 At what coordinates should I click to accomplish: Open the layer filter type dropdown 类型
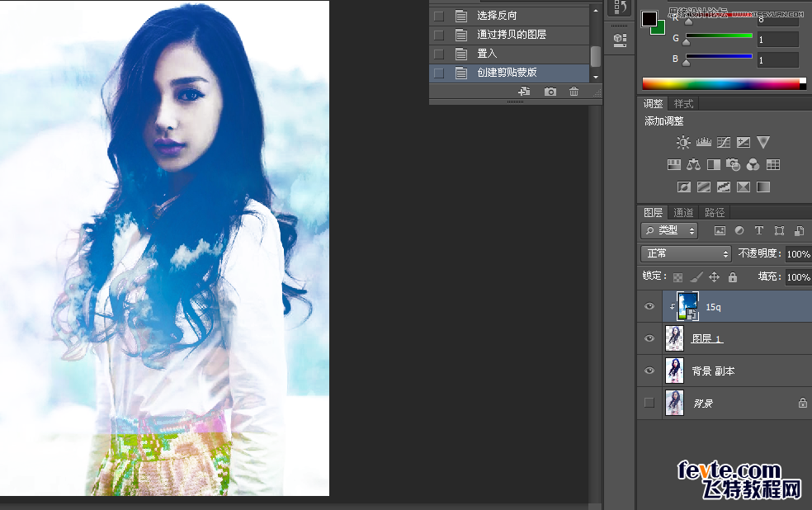[668, 231]
